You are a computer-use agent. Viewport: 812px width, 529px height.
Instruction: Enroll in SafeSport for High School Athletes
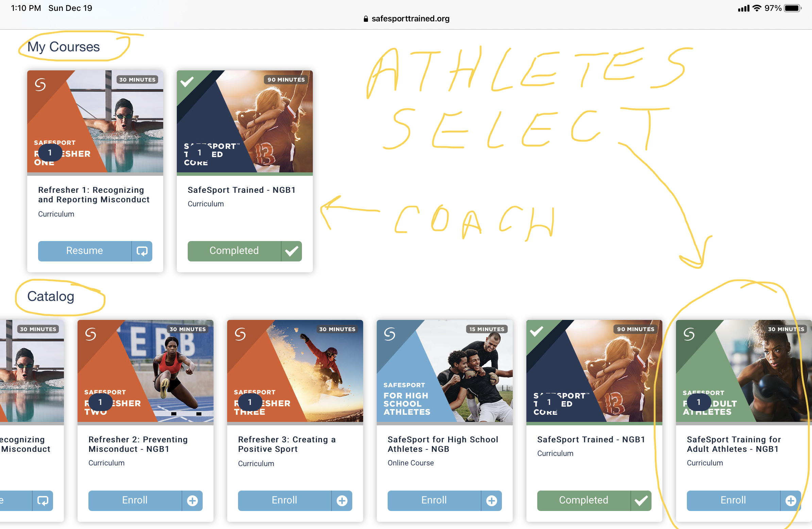coord(434,501)
